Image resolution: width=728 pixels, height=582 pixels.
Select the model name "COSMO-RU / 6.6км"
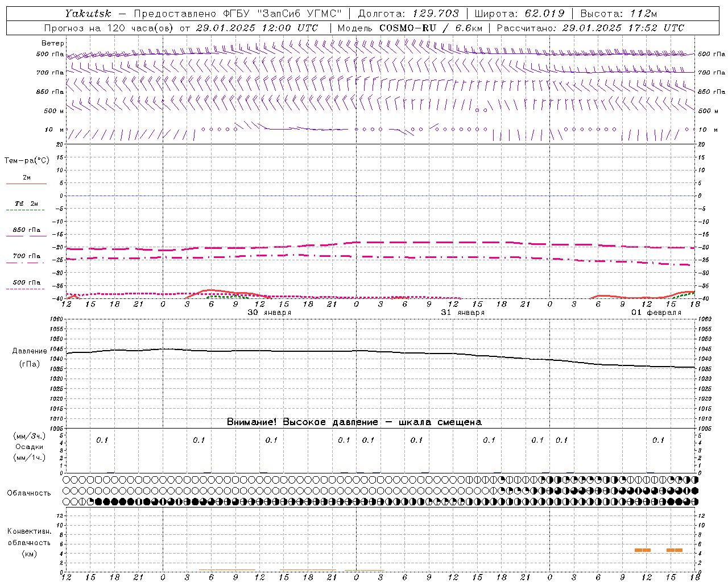tap(431, 28)
